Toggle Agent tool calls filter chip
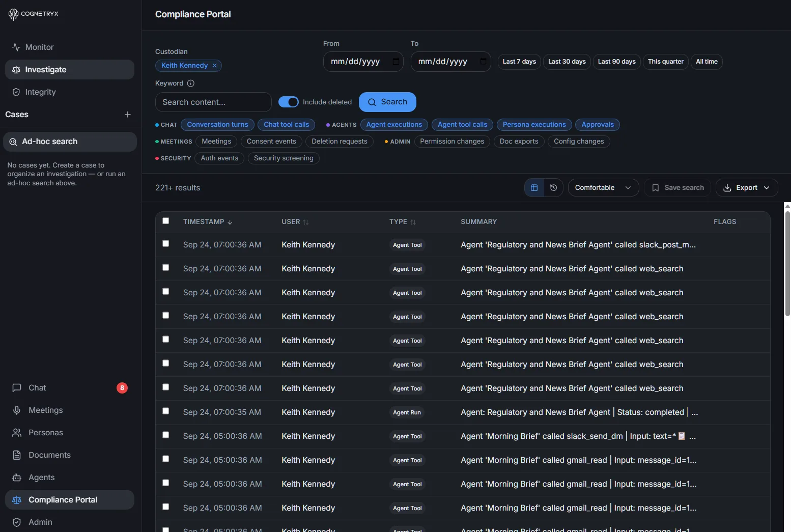 (x=462, y=125)
